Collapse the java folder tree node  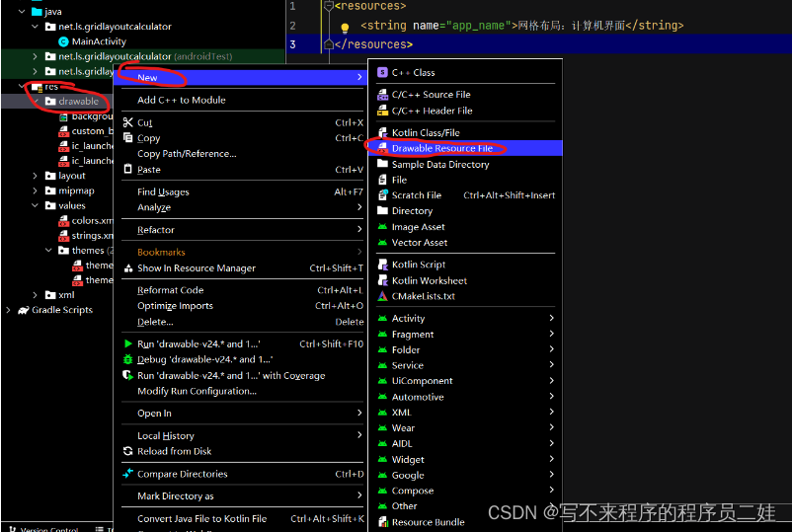tap(21, 11)
